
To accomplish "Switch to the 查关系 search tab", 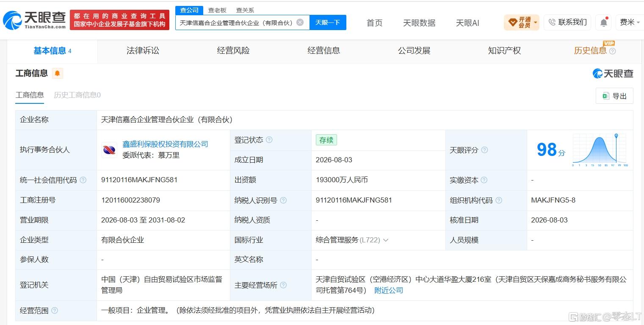I will tap(245, 10).
